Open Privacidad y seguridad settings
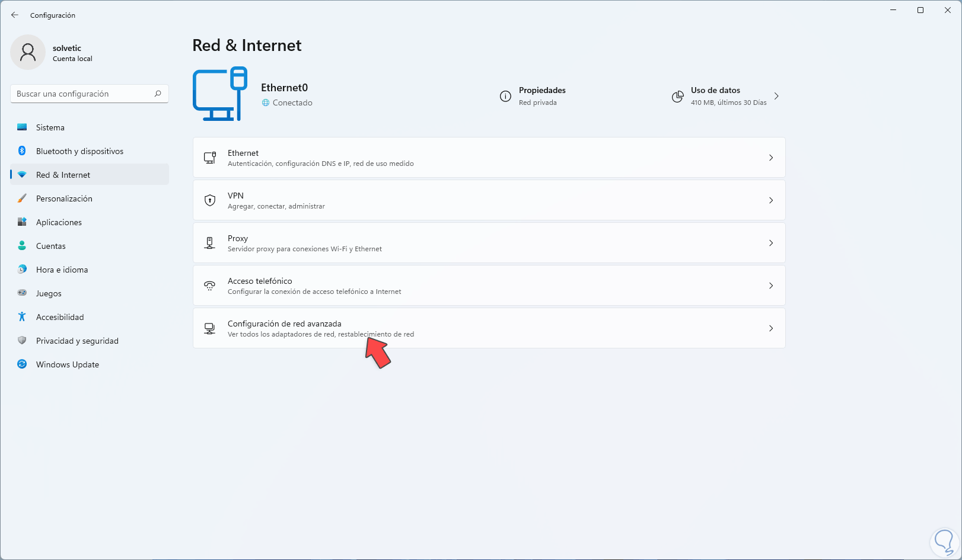962x560 pixels. (90, 341)
